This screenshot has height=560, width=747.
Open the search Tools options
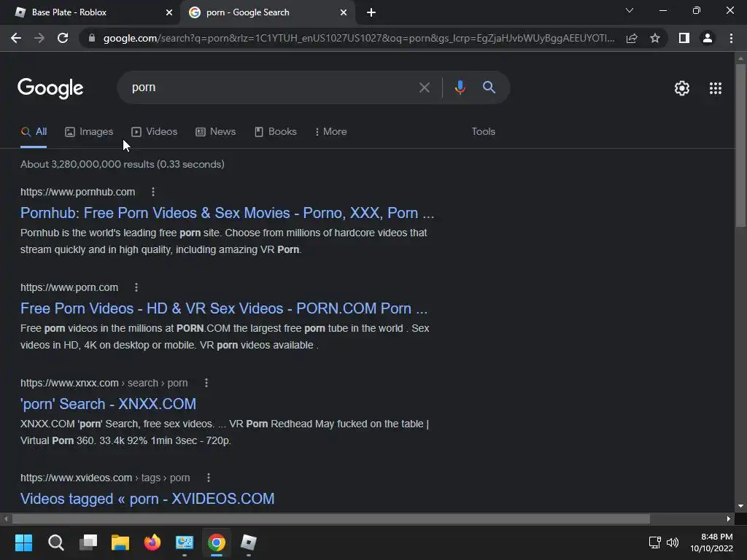(x=483, y=131)
